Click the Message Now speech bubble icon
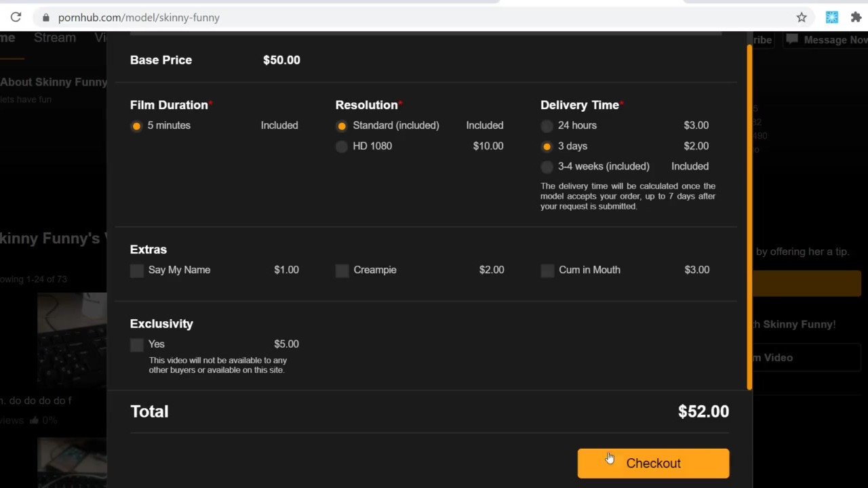Image resolution: width=868 pixels, height=488 pixels. [791, 40]
